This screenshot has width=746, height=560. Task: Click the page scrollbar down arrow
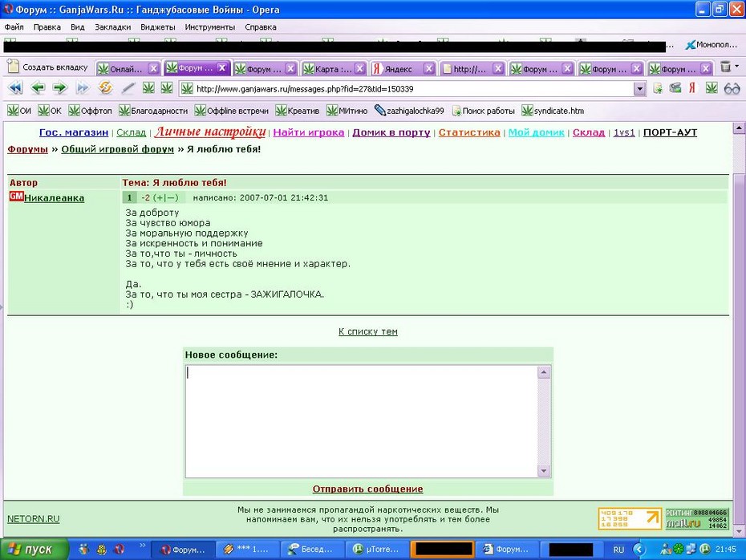pos(739,531)
